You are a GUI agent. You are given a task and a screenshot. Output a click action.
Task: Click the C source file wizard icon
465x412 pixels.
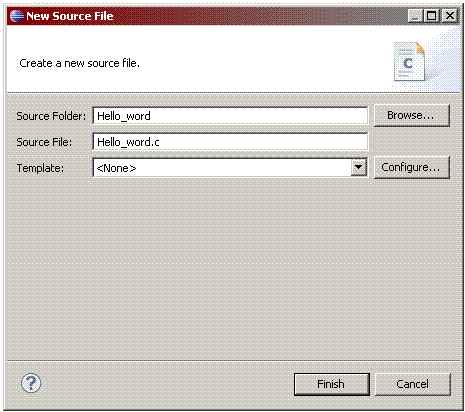click(409, 62)
